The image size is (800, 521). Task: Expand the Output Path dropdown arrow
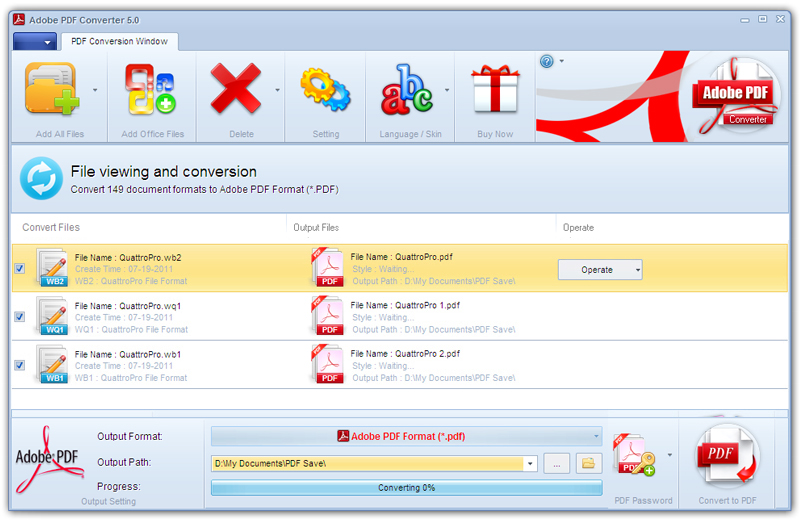(x=531, y=463)
